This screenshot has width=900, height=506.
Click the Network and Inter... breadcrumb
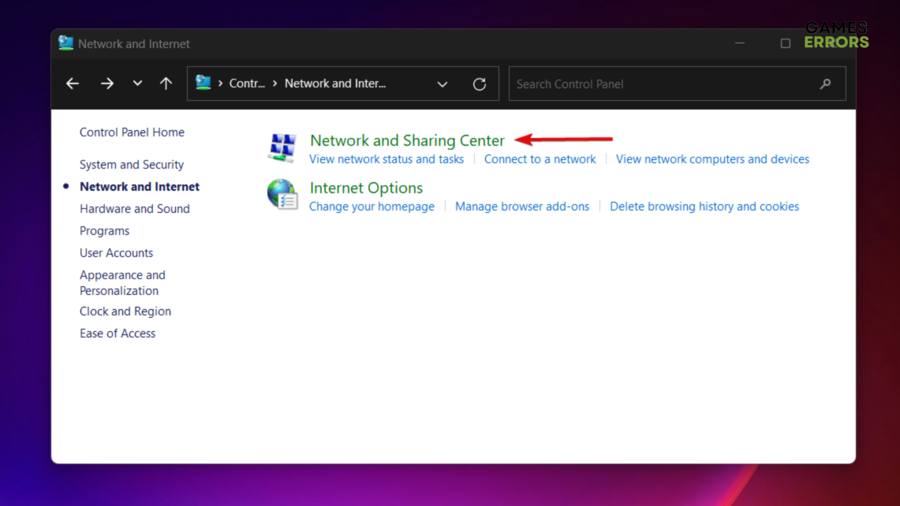335,84
